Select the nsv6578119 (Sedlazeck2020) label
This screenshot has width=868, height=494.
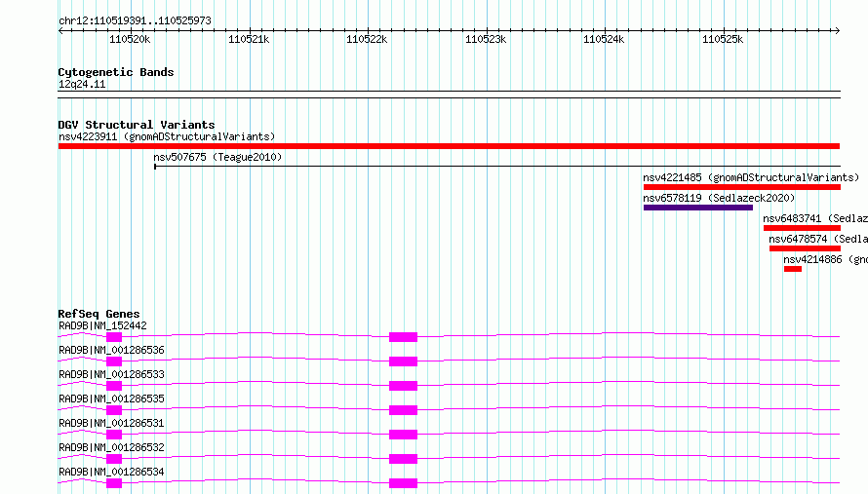(719, 198)
